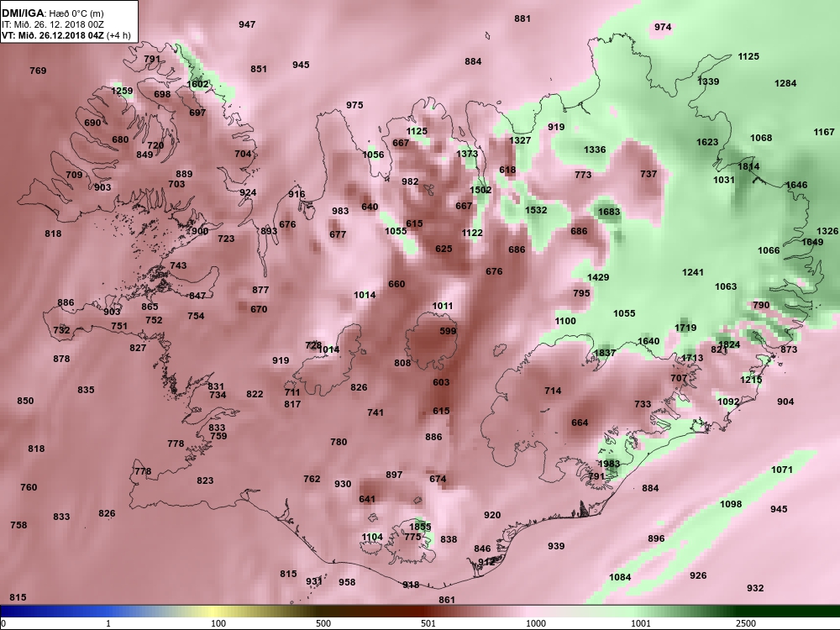Click the legend label '100'
This screenshot has width=840, height=630.
click(218, 623)
